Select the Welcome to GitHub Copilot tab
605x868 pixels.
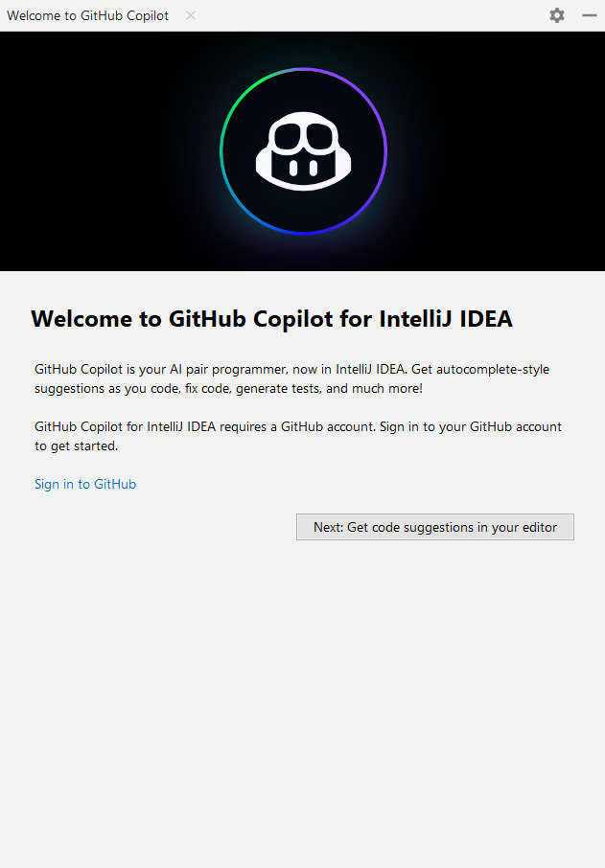tap(87, 15)
